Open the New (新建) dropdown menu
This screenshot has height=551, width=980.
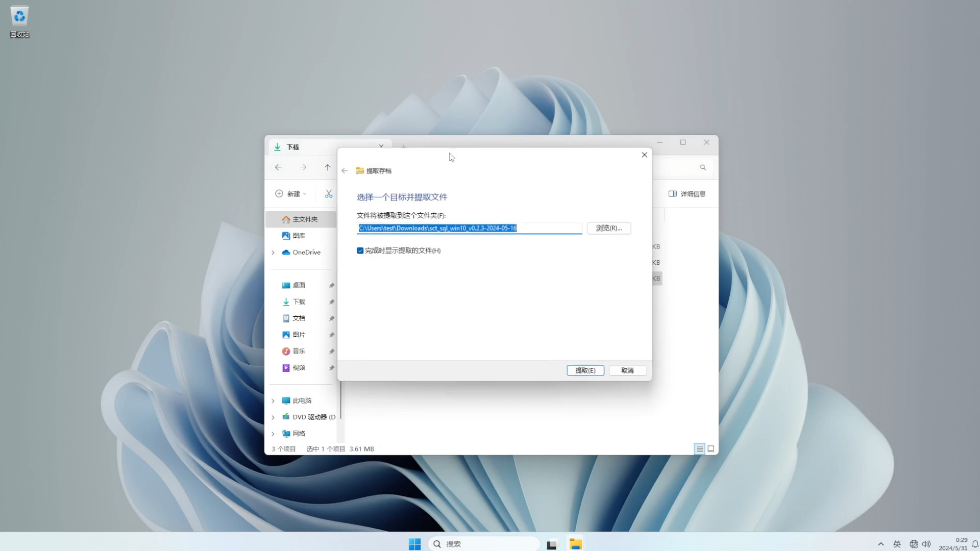291,194
